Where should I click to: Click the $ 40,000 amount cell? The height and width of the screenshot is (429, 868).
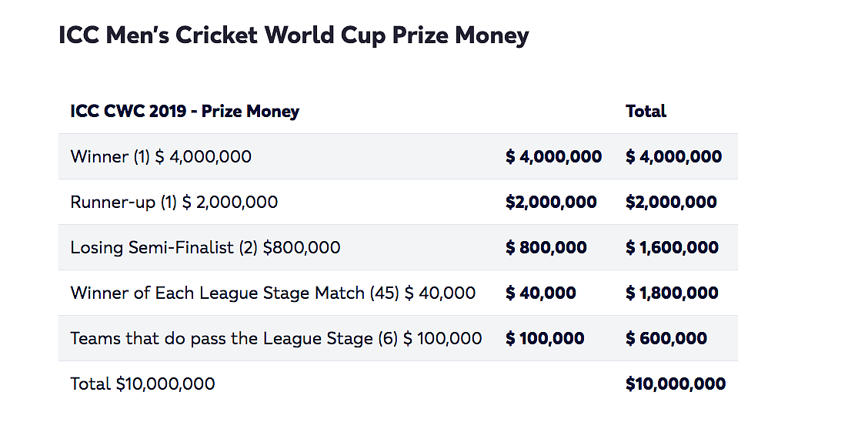coord(541,293)
